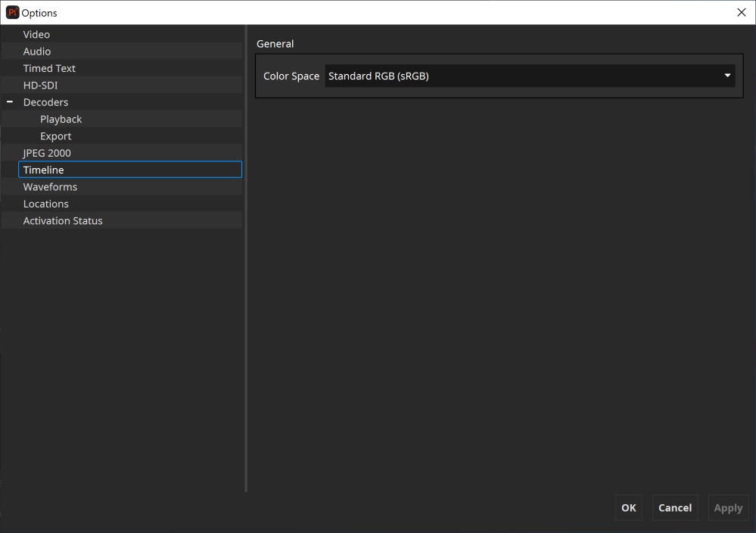756x533 pixels.
Task: Click the Pi application icon in title bar
Action: tap(12, 13)
